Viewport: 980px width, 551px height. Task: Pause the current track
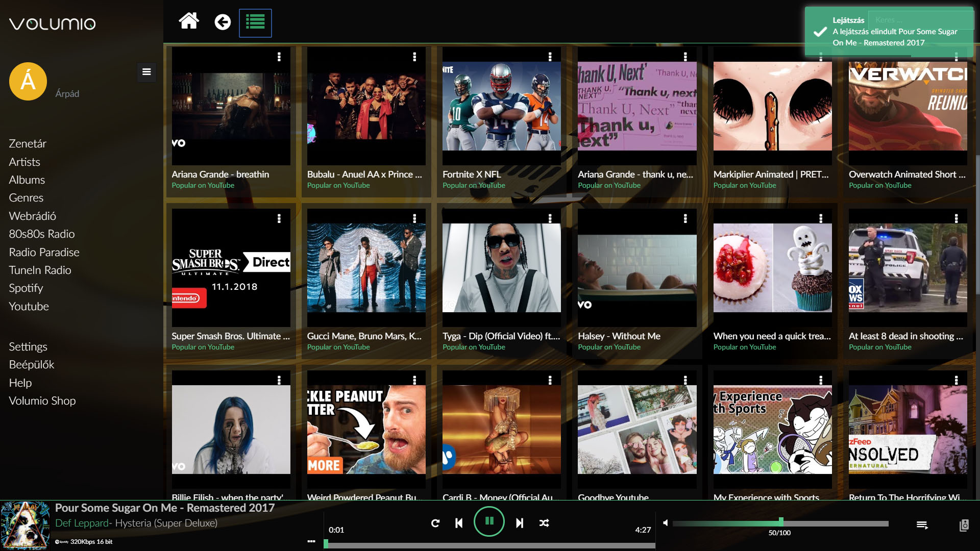pos(489,521)
